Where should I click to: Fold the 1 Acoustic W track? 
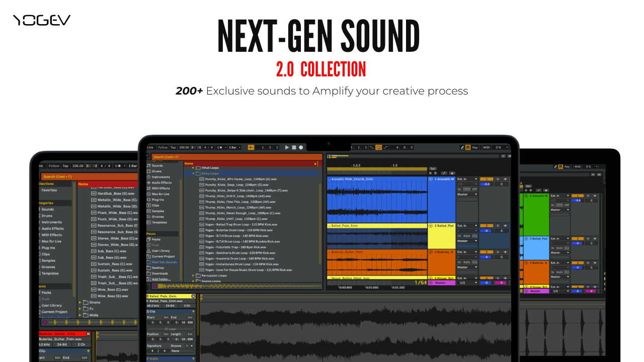[431, 179]
